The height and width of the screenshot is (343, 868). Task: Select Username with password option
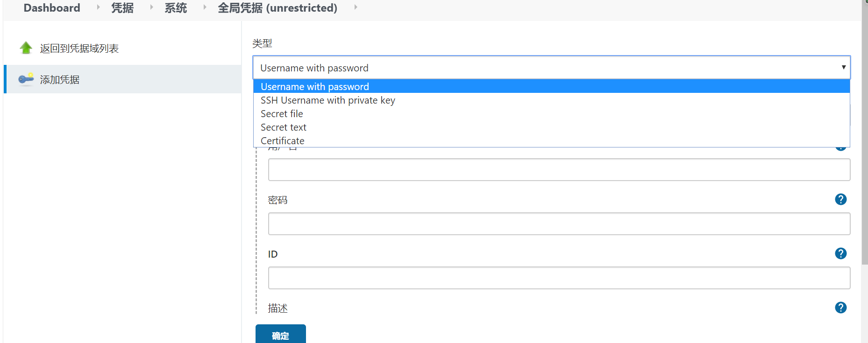click(551, 86)
